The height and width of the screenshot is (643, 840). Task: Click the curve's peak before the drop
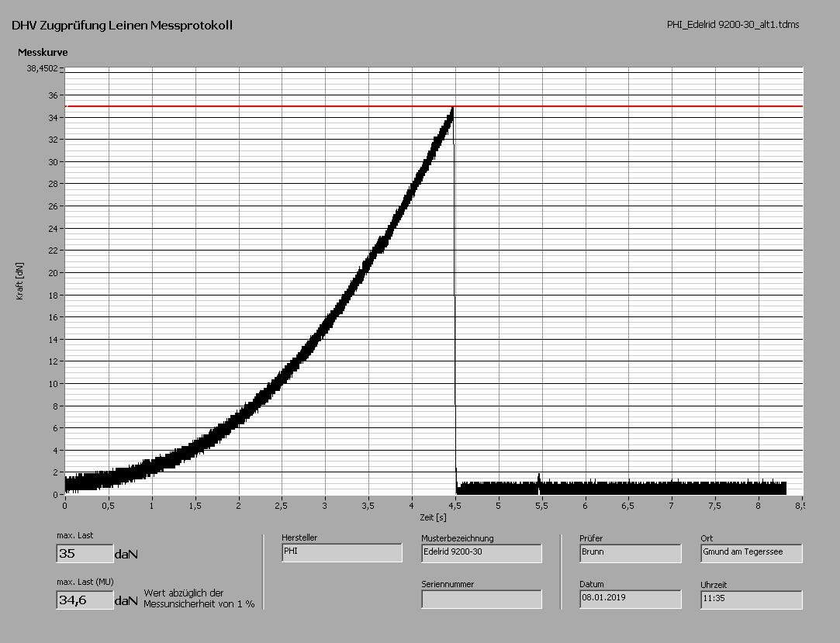click(452, 109)
